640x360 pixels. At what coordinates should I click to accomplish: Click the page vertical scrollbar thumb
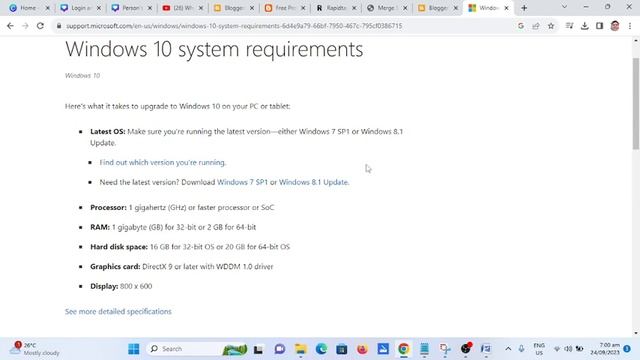pos(636,104)
